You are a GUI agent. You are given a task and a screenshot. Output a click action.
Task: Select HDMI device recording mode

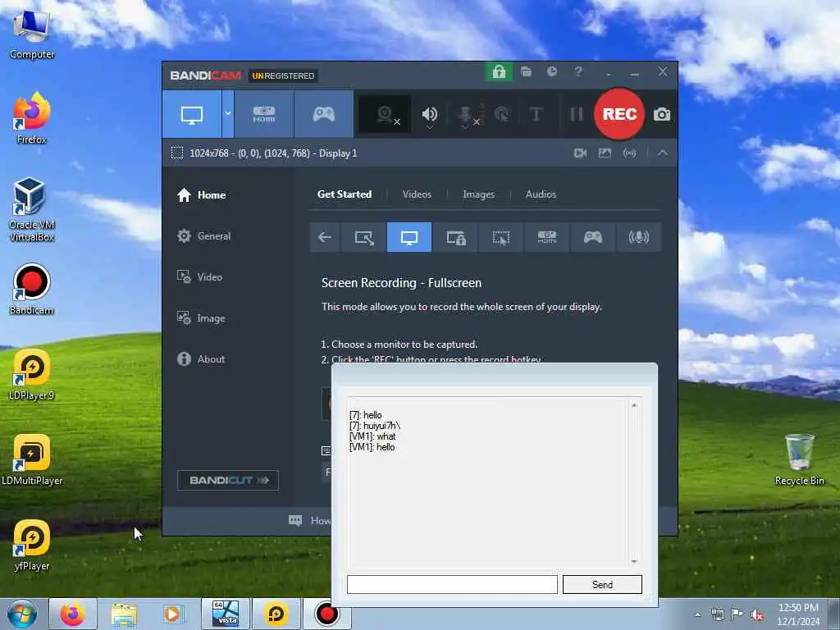263,114
